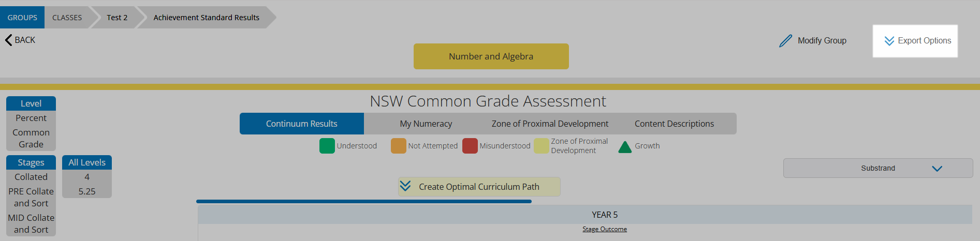Image resolution: width=980 pixels, height=241 pixels.
Task: Go to CLASSES breadcrumb
Action: [x=67, y=18]
